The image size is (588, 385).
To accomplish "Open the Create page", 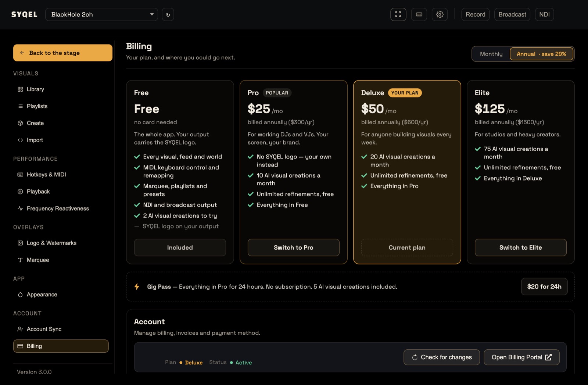I will 61,123.
